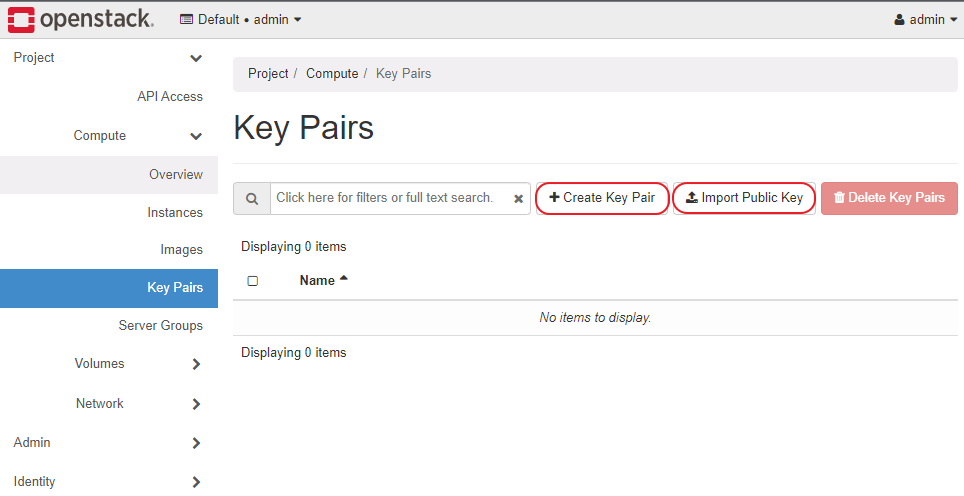Clear the search filter with X icon

point(519,199)
